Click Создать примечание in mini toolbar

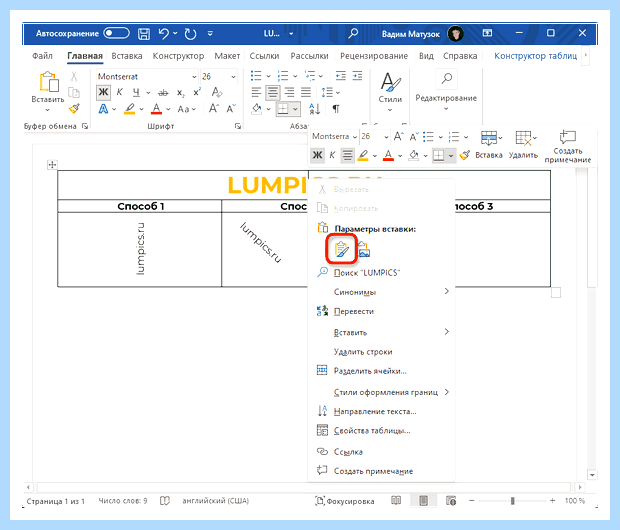[567, 146]
